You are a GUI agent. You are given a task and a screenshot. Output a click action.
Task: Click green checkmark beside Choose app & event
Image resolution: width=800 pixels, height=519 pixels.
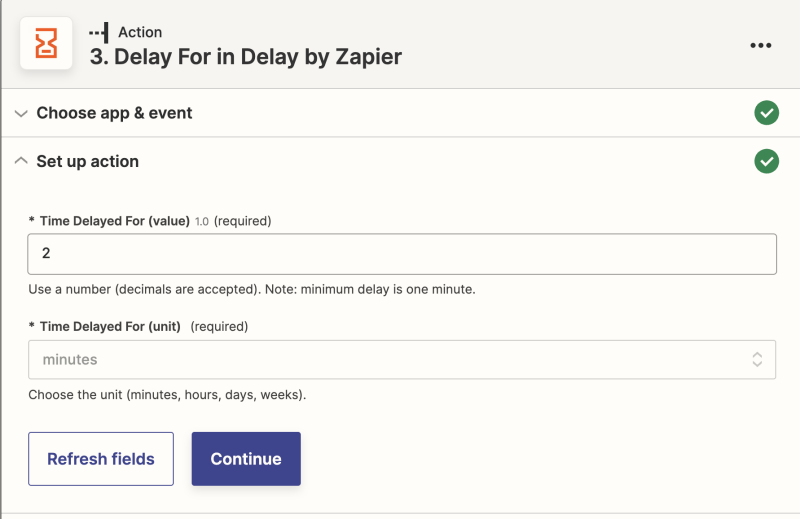pyautogui.click(x=766, y=113)
